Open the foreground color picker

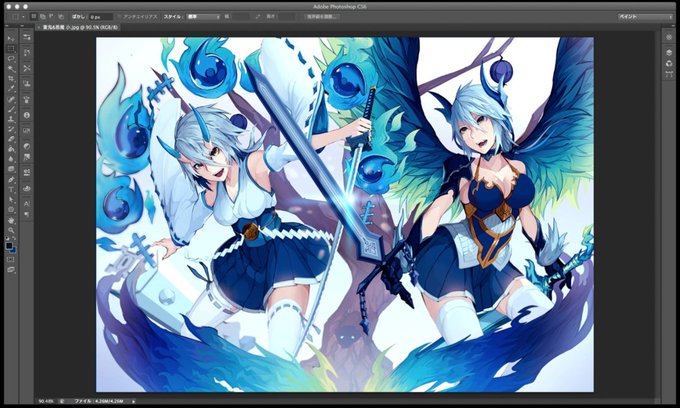(9, 245)
